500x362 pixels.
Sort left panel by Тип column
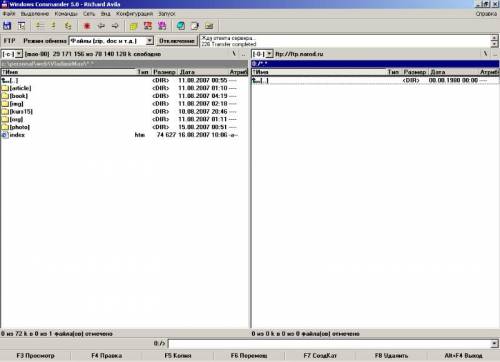pyautogui.click(x=143, y=72)
